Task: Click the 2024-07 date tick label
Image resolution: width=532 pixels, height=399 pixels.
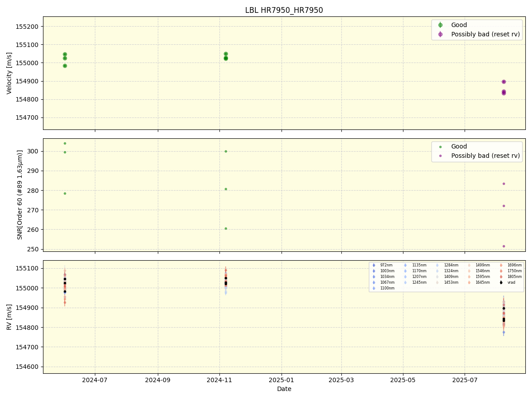Action: [x=95, y=380]
